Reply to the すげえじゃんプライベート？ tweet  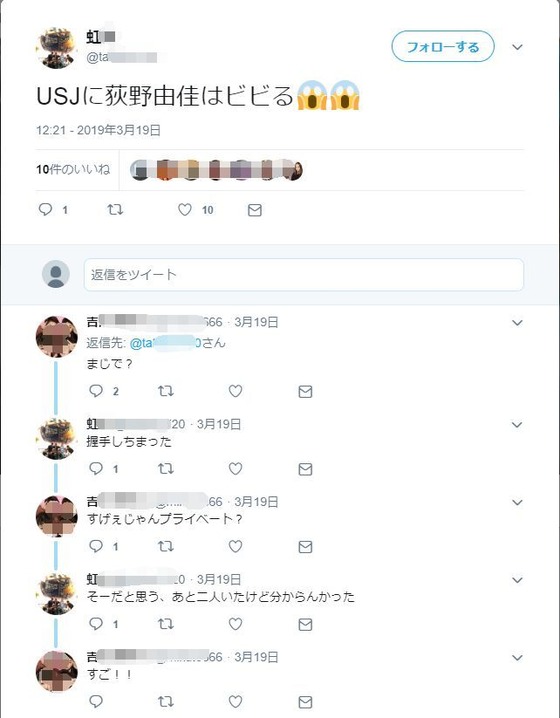(x=96, y=546)
